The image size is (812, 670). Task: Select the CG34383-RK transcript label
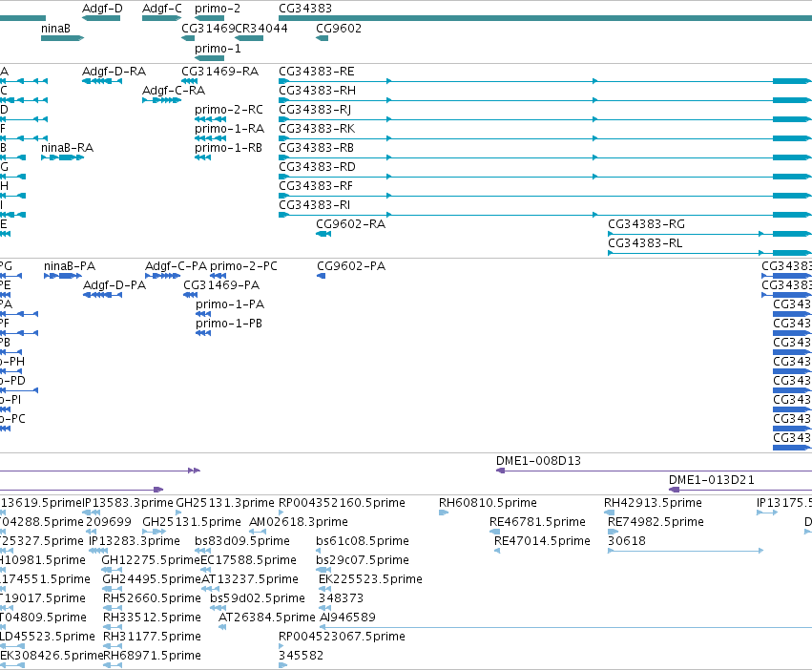317,129
